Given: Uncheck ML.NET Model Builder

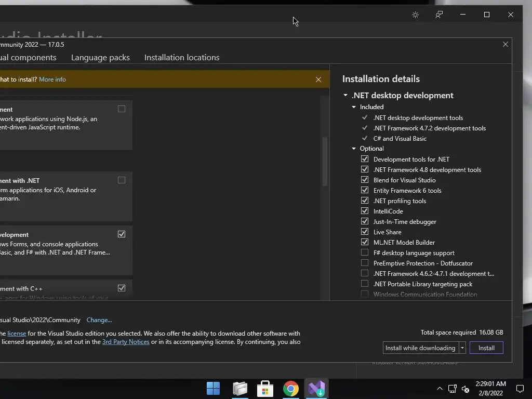Looking at the screenshot, I should pos(365,242).
